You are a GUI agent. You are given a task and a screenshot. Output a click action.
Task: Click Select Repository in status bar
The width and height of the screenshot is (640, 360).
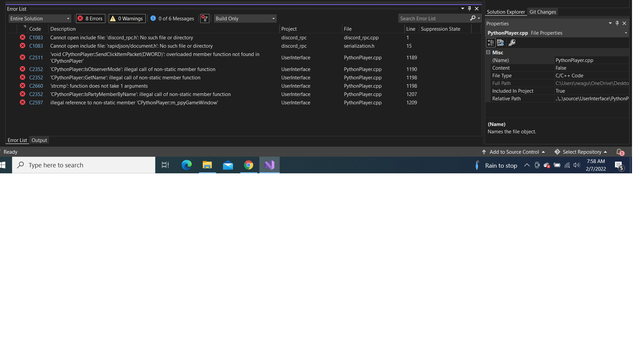pyautogui.click(x=581, y=152)
